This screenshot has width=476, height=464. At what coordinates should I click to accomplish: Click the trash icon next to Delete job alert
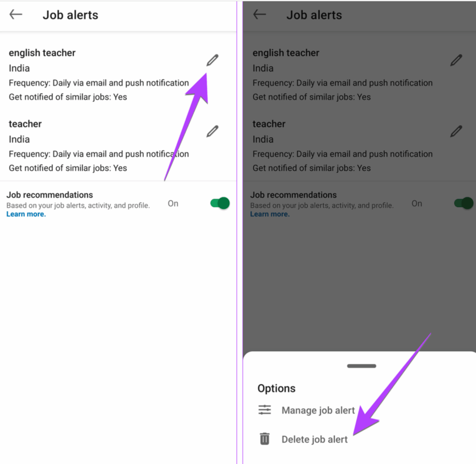(264, 438)
